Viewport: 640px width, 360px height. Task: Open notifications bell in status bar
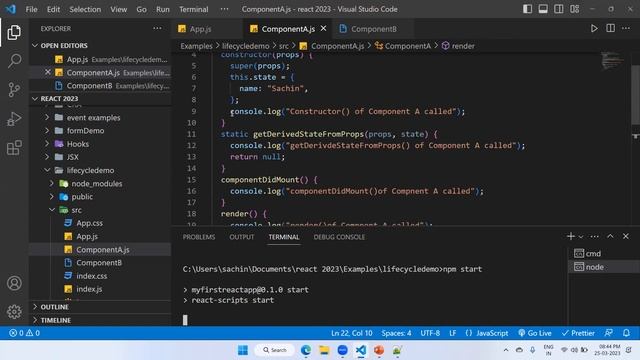point(626,333)
